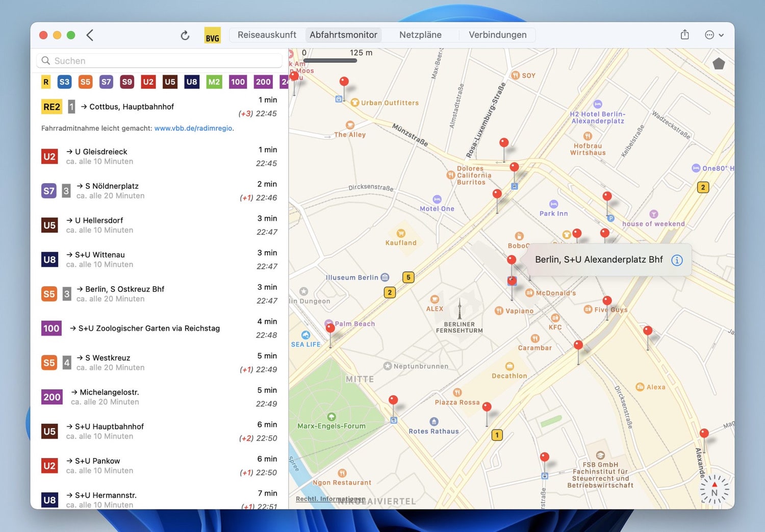The image size is (765, 532).
Task: Click the yellow BVG logo icon
Action: coord(212,35)
